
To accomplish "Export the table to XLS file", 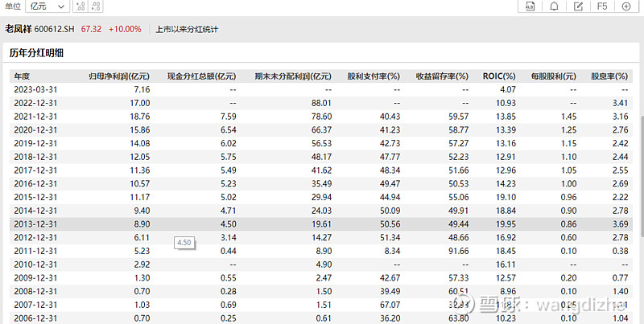I will point(530,6).
